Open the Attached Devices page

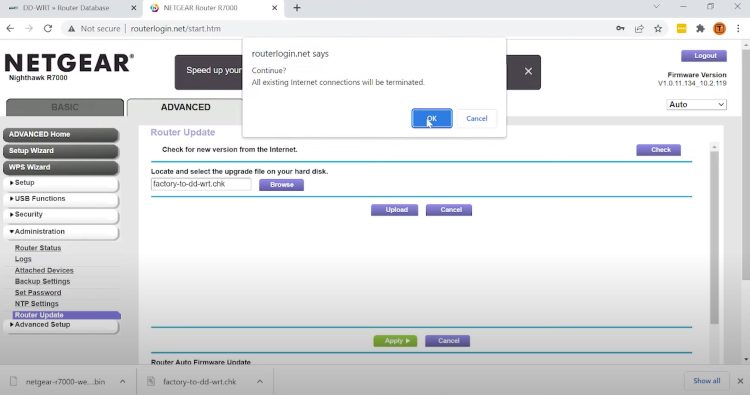tap(44, 270)
